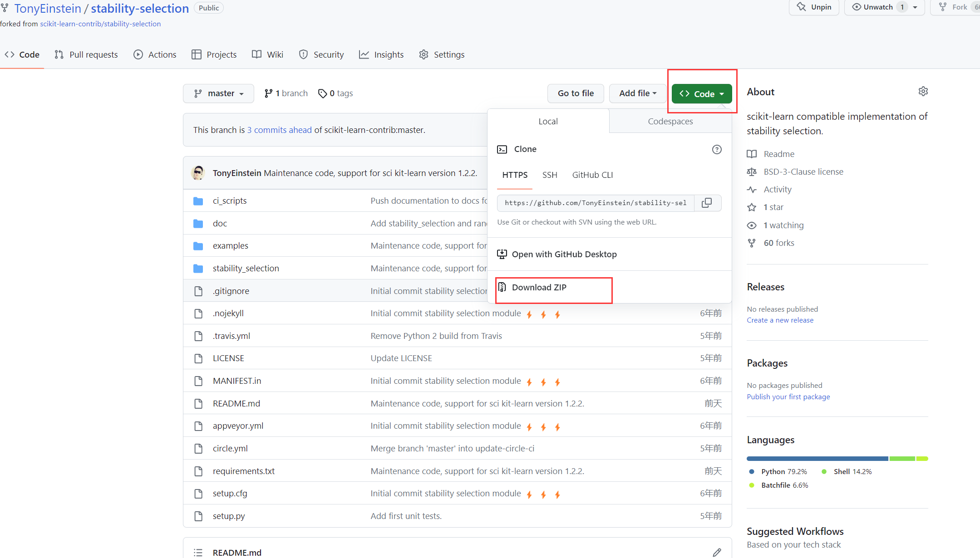Click the Python segment of languages bar
This screenshot has height=558, width=980.
(817, 459)
